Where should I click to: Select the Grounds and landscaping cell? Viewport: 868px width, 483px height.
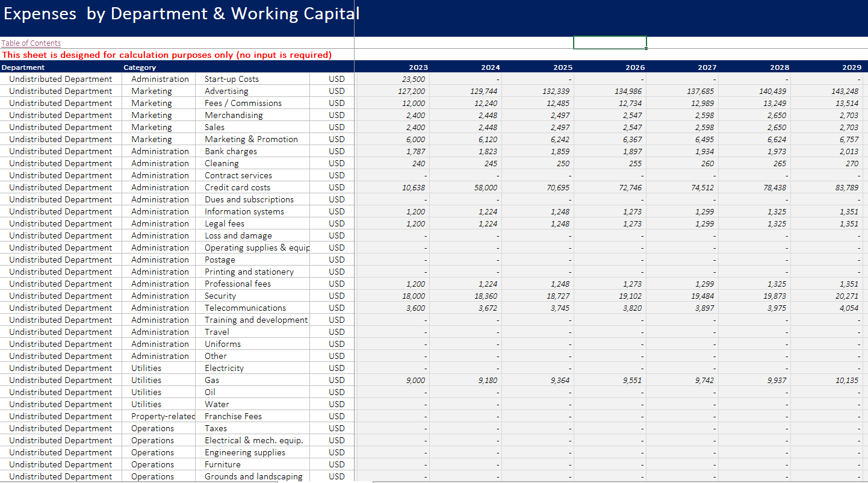253,476
